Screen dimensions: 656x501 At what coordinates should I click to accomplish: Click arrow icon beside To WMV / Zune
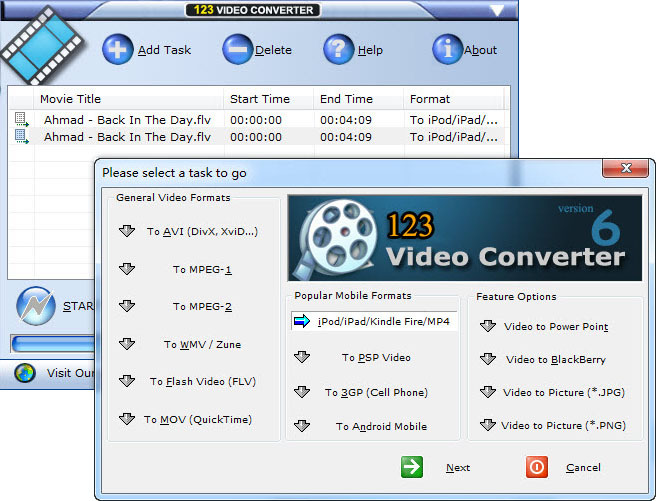127,344
